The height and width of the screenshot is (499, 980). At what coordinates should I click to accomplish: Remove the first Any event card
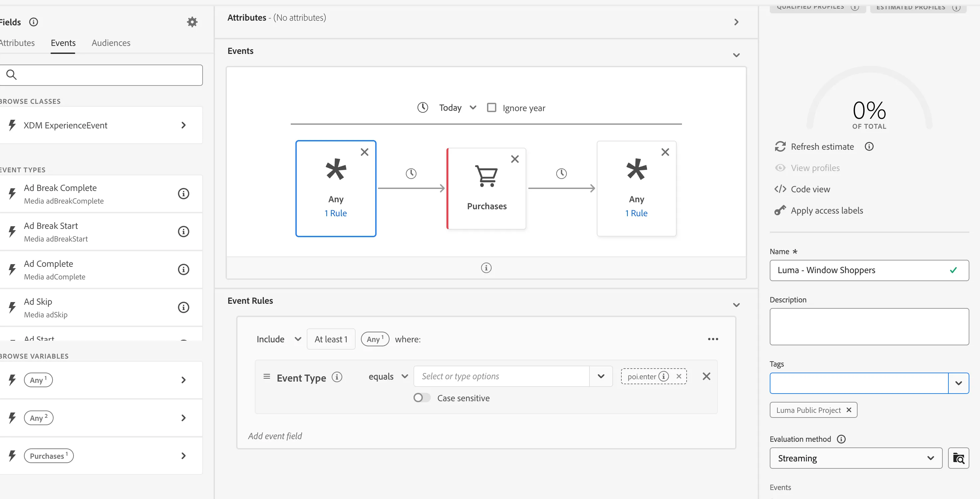coord(365,152)
